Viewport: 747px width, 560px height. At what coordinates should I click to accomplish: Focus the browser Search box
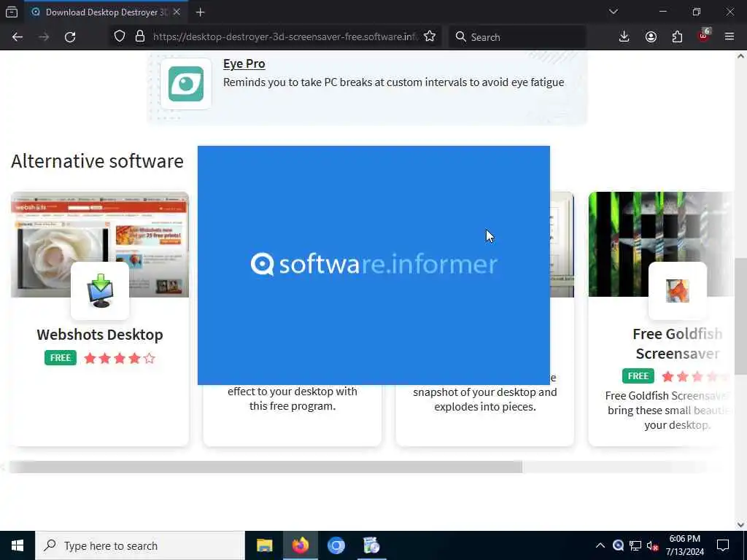pos(517,36)
